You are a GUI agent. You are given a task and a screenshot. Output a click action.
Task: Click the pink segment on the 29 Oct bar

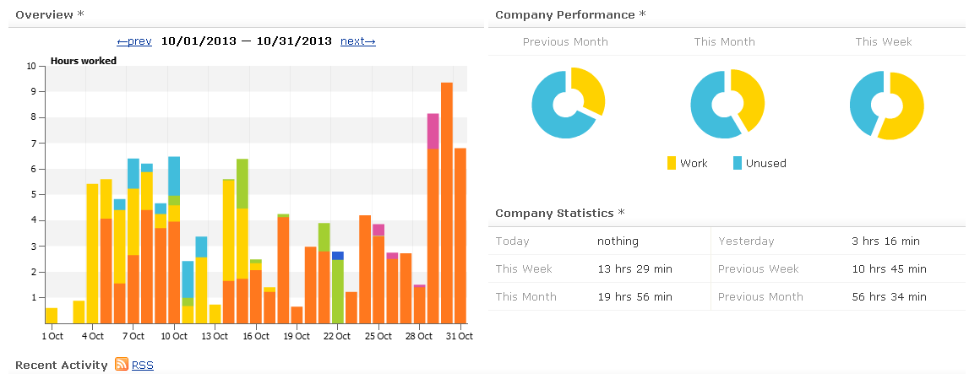coord(433,131)
